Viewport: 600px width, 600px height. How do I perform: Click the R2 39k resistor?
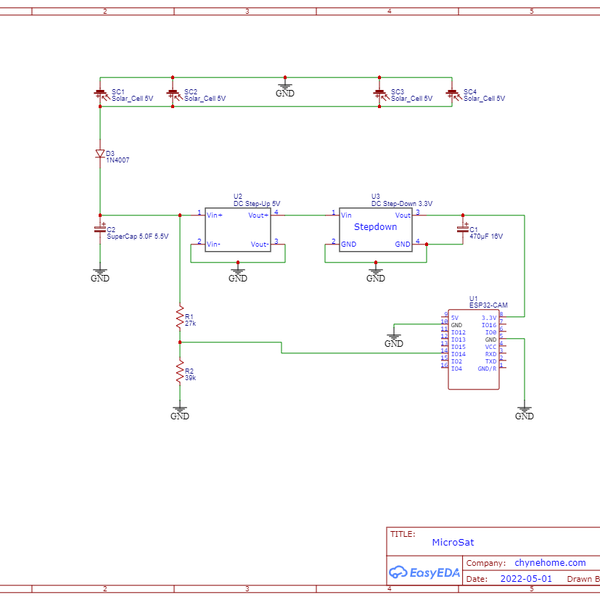click(180, 373)
